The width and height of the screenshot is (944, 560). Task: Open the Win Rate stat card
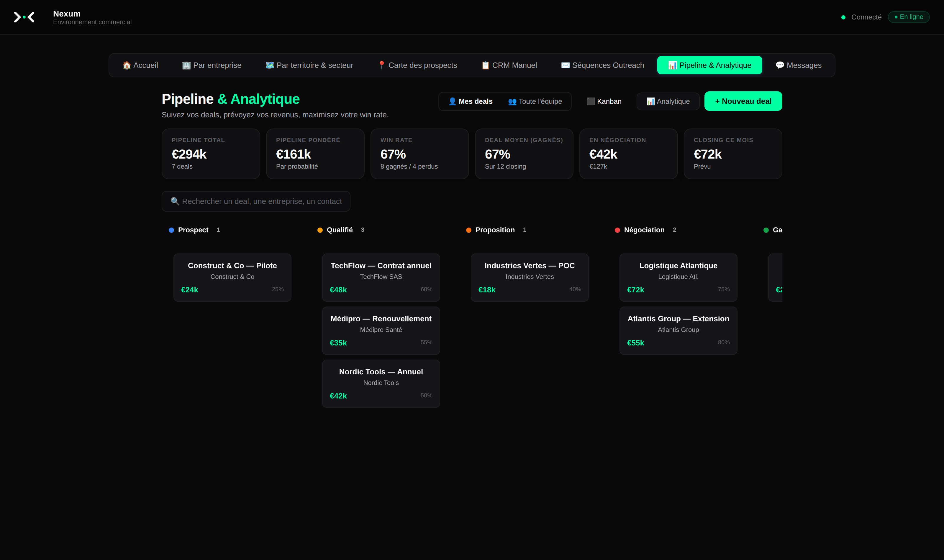tap(419, 154)
